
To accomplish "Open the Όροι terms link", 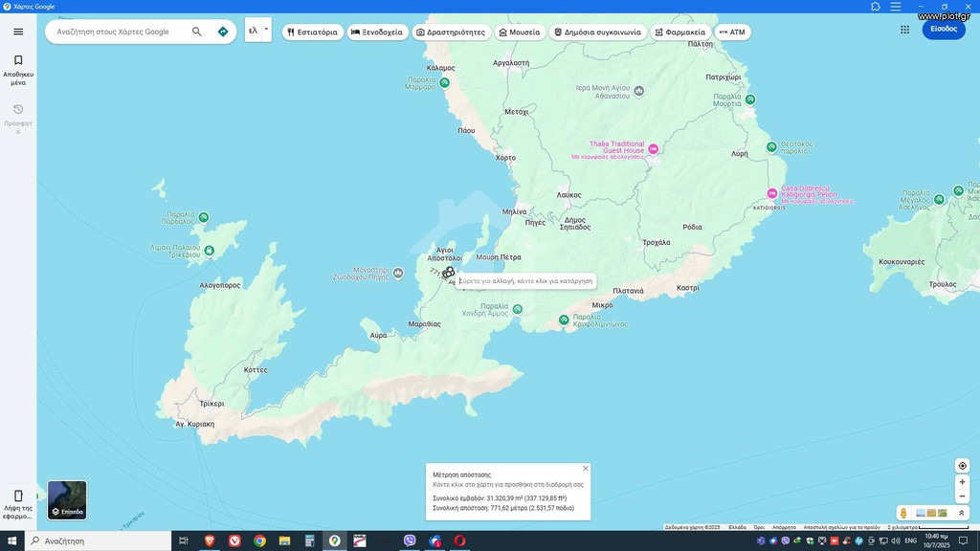I will (759, 527).
